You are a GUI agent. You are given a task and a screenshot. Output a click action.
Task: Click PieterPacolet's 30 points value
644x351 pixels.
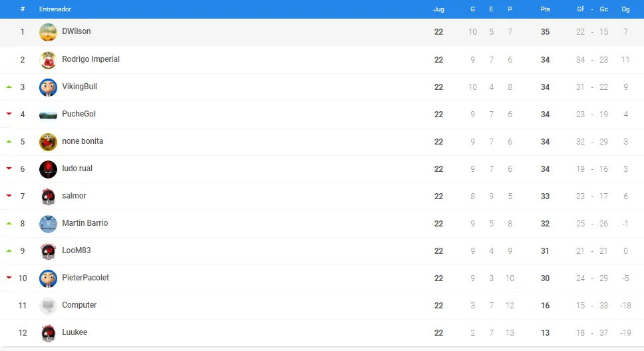click(x=545, y=278)
